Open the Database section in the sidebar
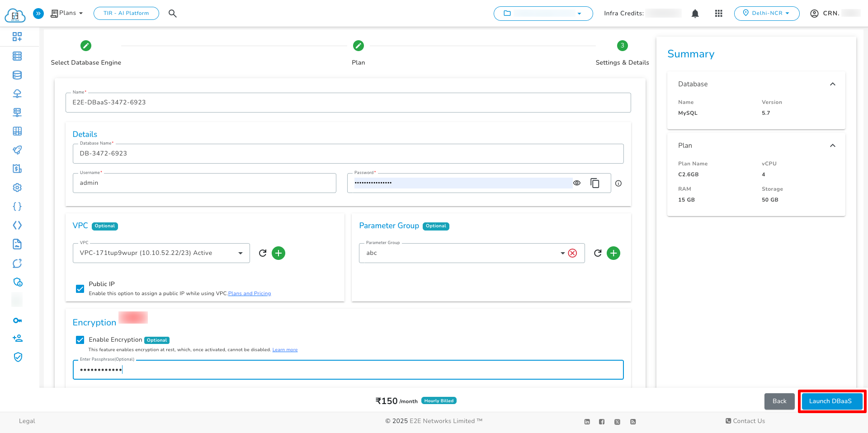The image size is (868, 433). [17, 75]
